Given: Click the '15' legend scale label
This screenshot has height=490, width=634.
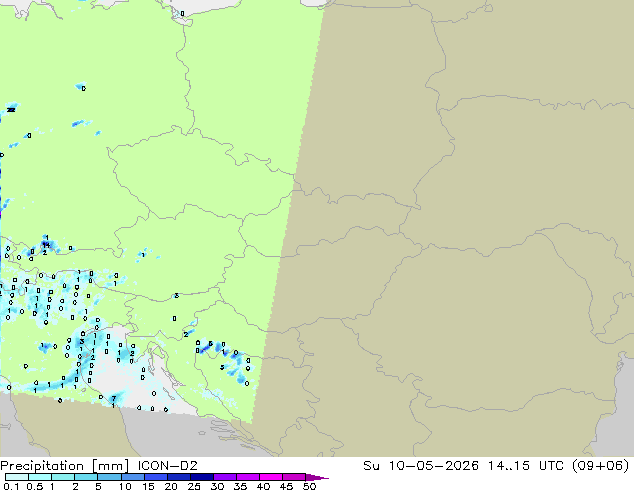Looking at the screenshot, I should [148, 486].
